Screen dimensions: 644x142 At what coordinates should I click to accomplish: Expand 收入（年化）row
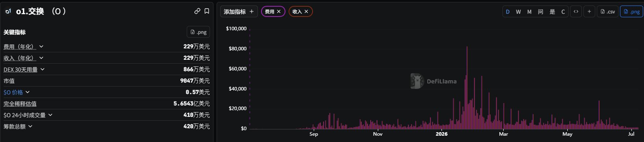[41, 58]
